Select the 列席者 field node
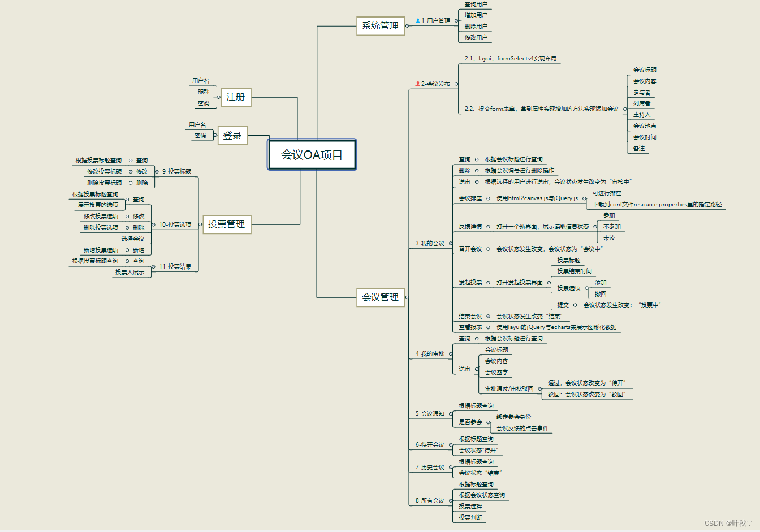Viewport: 760px width, 532px height. (642, 103)
